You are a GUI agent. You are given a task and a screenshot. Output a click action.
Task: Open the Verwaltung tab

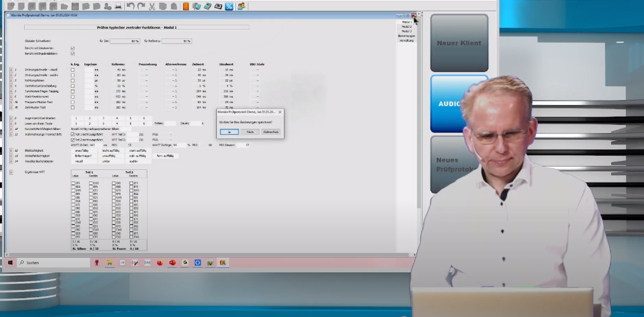tap(407, 40)
